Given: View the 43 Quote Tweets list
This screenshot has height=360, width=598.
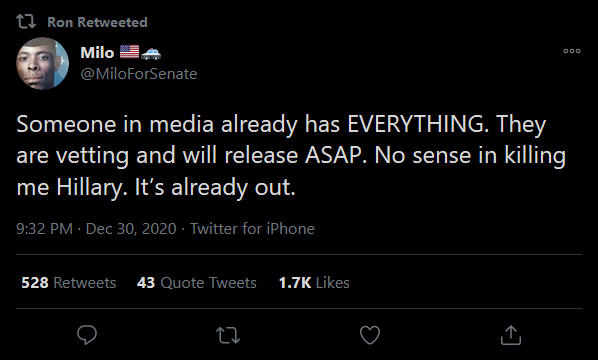Looking at the screenshot, I should point(197,283).
